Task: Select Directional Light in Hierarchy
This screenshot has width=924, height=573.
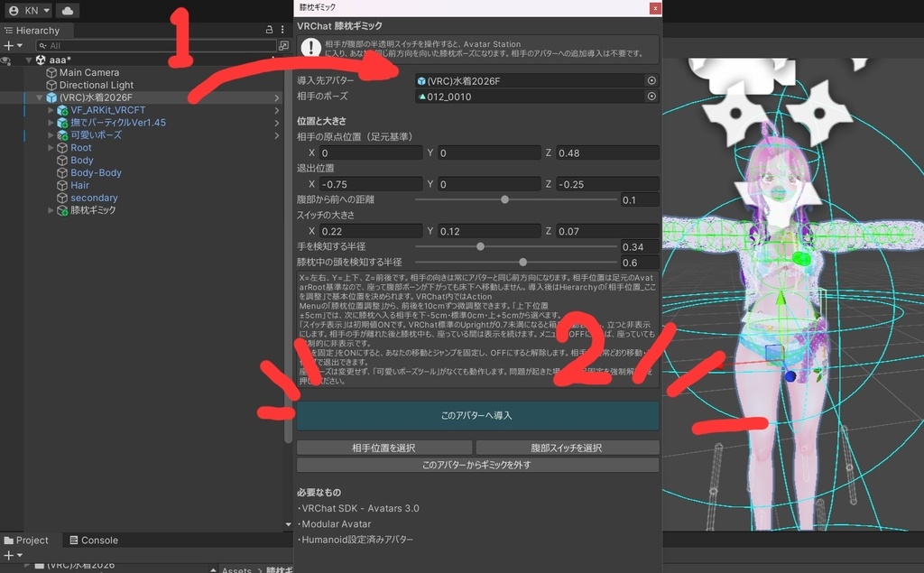Action: tap(96, 85)
